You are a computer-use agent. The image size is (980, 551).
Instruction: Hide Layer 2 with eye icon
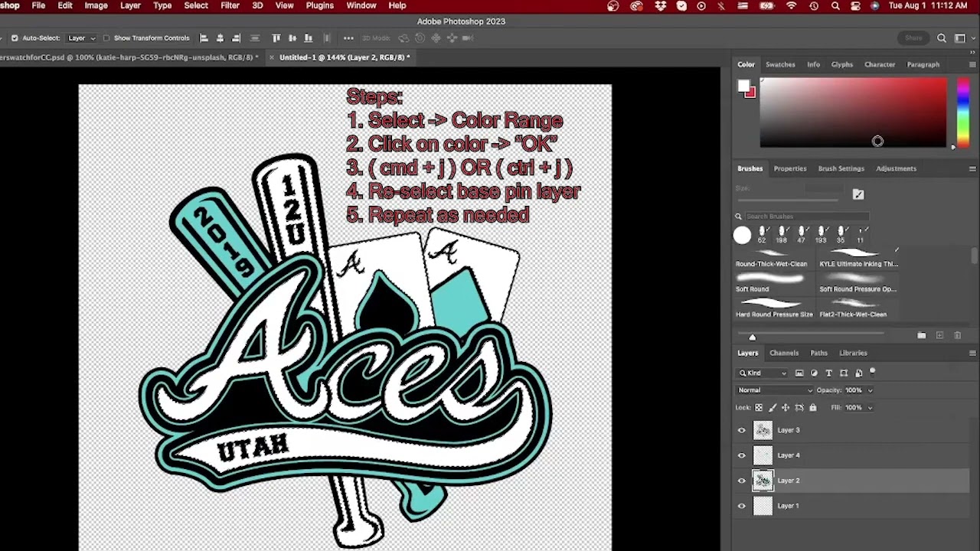(741, 481)
